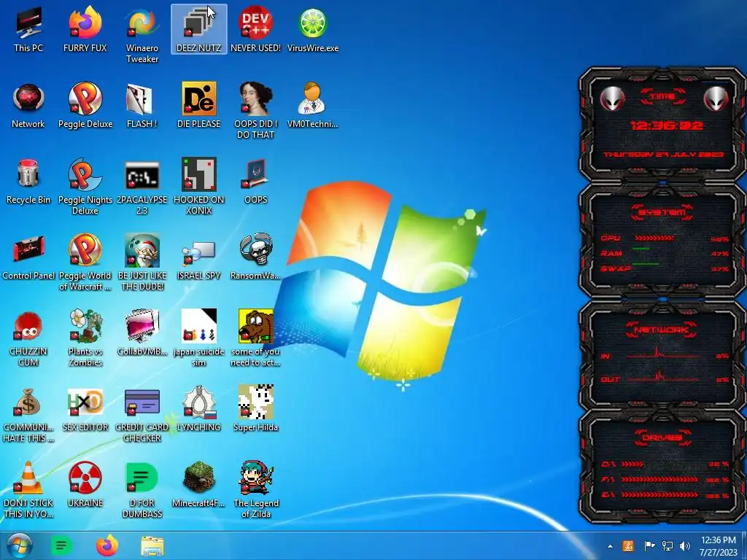Image resolution: width=747 pixels, height=560 pixels.
Task: Open the OOPS desktop shortcut
Action: point(256,181)
